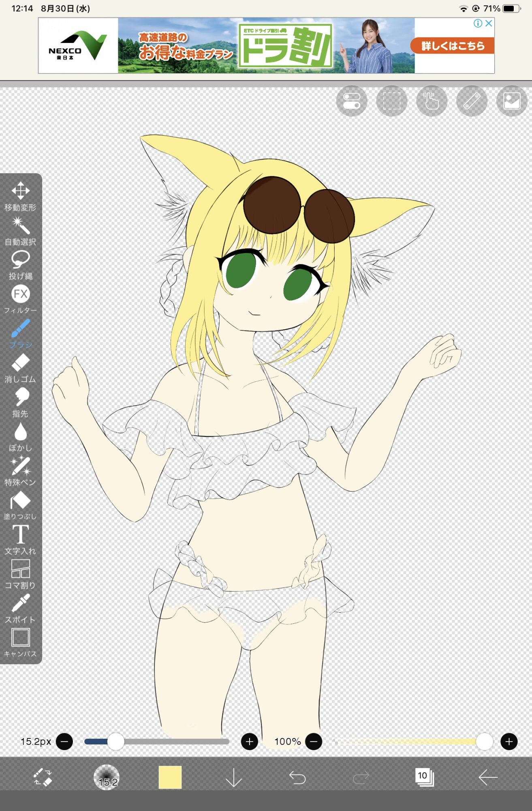Select the 投げ縄 lasso tool
This screenshot has width=532, height=811.
20,265
